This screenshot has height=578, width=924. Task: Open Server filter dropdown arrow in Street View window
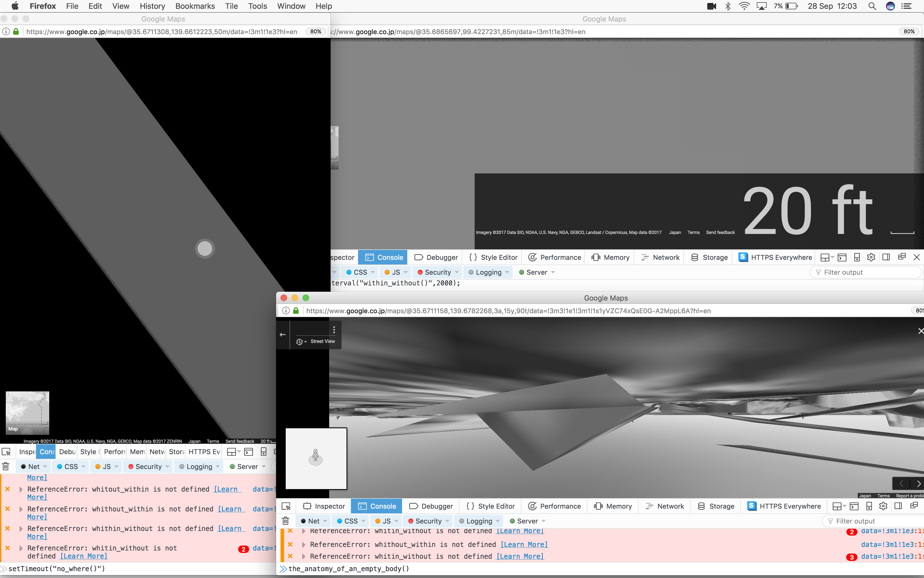tap(543, 521)
